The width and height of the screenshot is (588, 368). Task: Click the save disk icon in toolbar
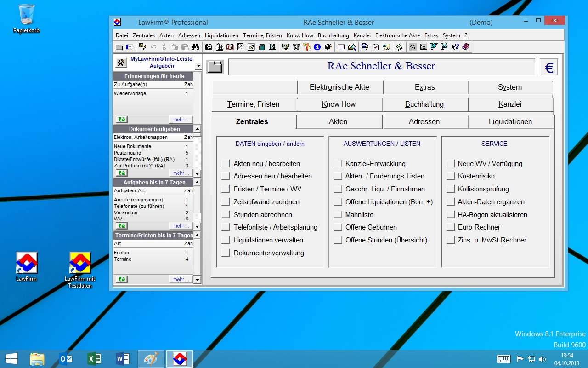click(x=142, y=47)
